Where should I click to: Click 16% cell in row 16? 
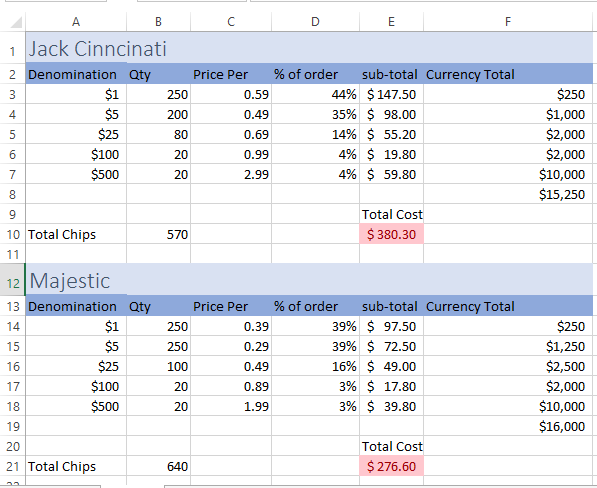click(315, 366)
